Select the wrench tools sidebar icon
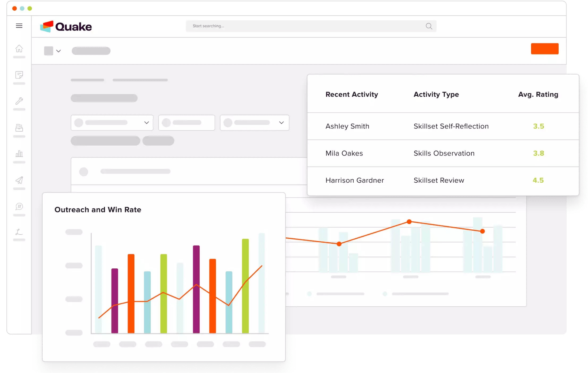 [x=19, y=101]
